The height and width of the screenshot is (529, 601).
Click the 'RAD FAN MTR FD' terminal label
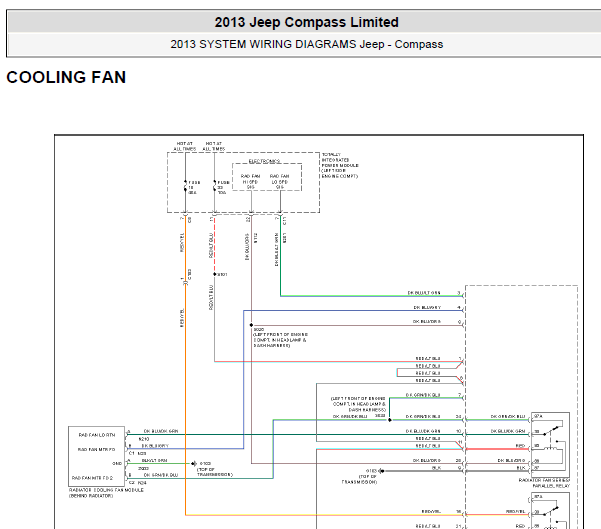[x=97, y=449]
